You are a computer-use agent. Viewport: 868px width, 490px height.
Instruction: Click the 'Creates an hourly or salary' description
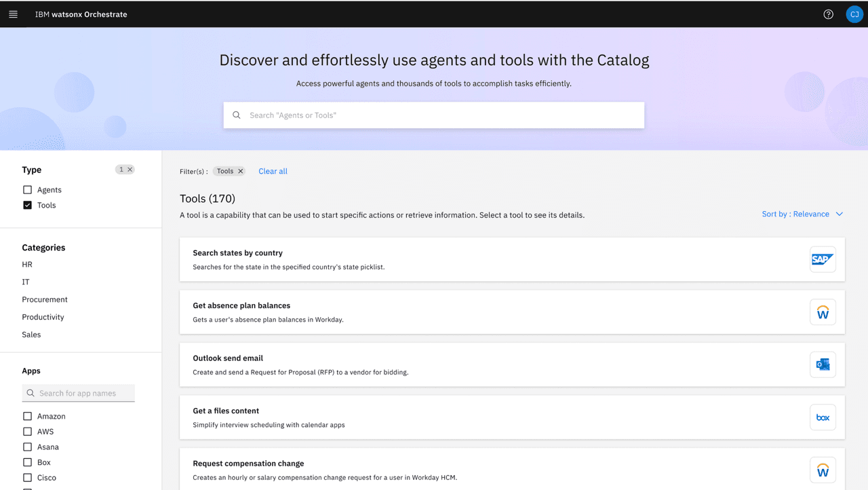pos(325,478)
